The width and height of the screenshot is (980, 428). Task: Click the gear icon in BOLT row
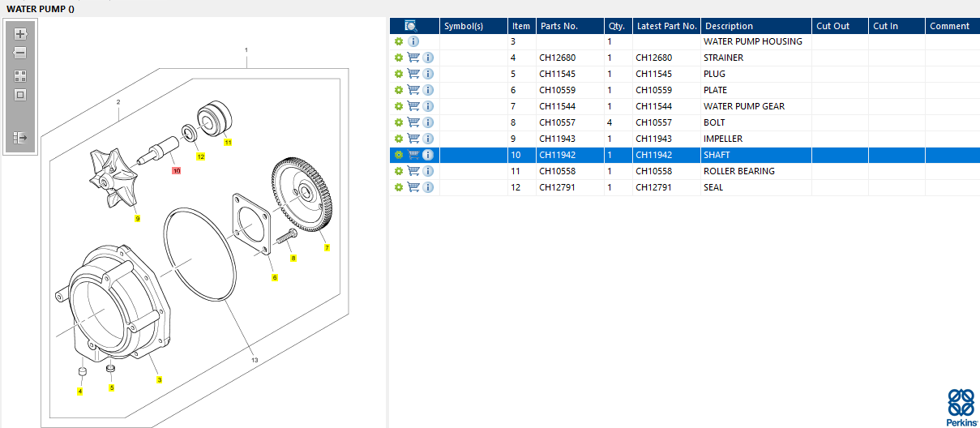pyautogui.click(x=399, y=122)
